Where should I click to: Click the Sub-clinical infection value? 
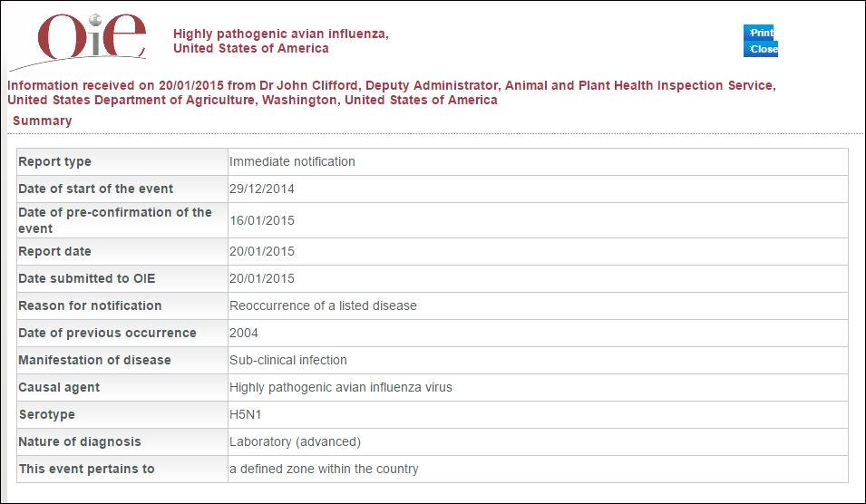288,360
